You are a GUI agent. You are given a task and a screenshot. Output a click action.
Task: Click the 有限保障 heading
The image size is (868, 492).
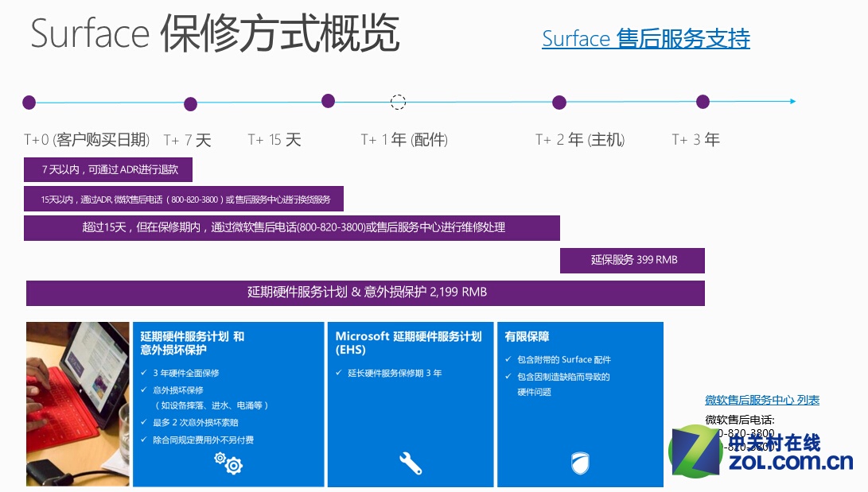pyautogui.click(x=527, y=336)
